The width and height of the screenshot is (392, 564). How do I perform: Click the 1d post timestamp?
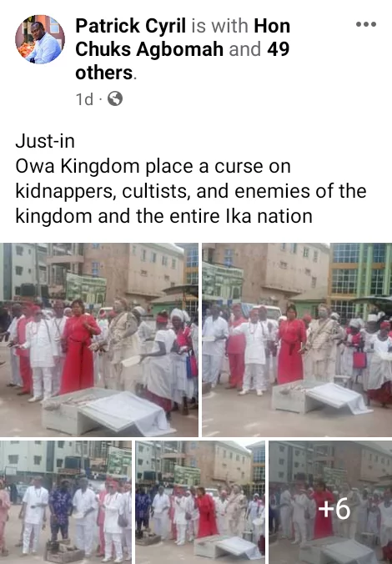[x=84, y=99]
